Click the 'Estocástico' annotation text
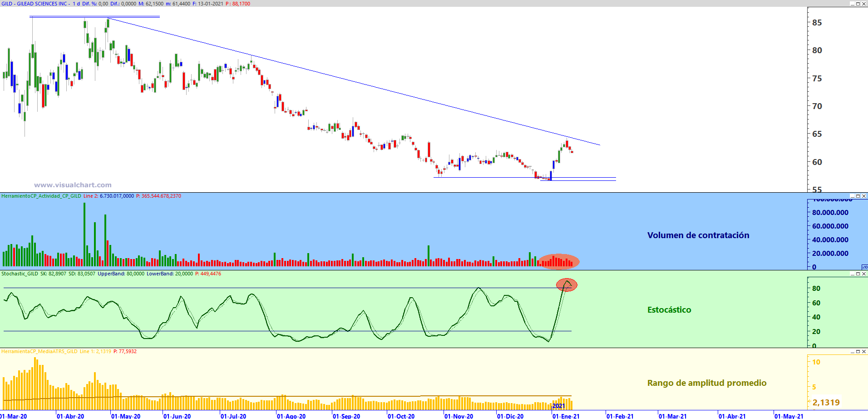Viewport: 868px width, 419px height. pyautogui.click(x=669, y=309)
